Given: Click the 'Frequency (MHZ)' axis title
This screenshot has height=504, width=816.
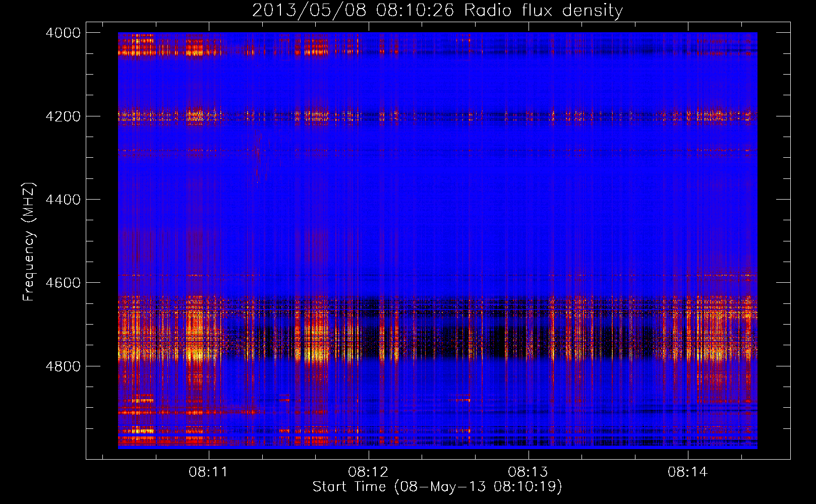Looking at the screenshot, I should (29, 241).
